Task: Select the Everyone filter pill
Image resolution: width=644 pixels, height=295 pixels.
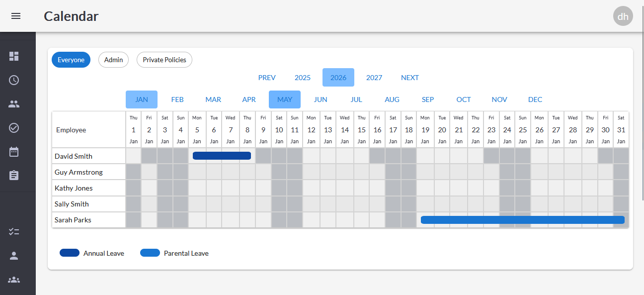Action: (x=71, y=60)
